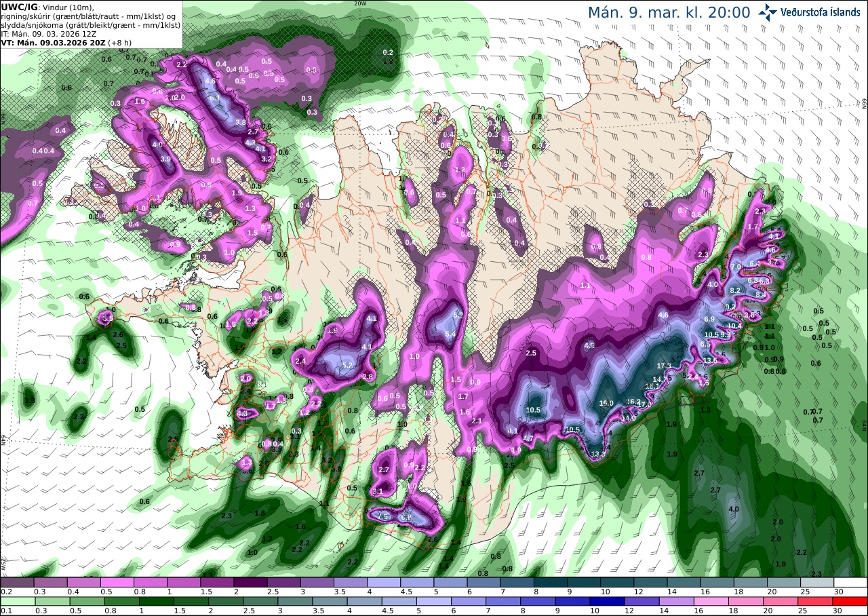This screenshot has width=868, height=616.
Task: Click the '3.1' value in south Iceland
Action: coord(378,492)
